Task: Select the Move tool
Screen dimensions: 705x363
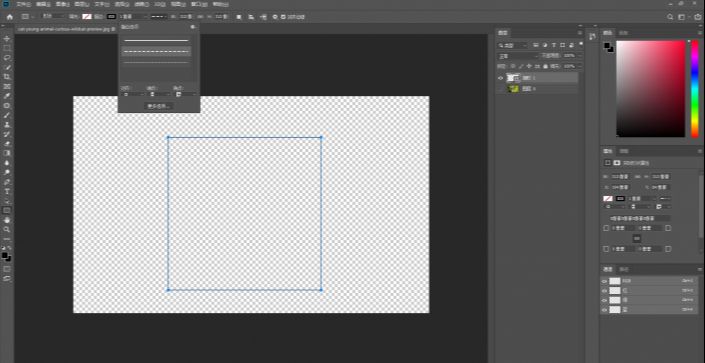Action: pyautogui.click(x=7, y=39)
